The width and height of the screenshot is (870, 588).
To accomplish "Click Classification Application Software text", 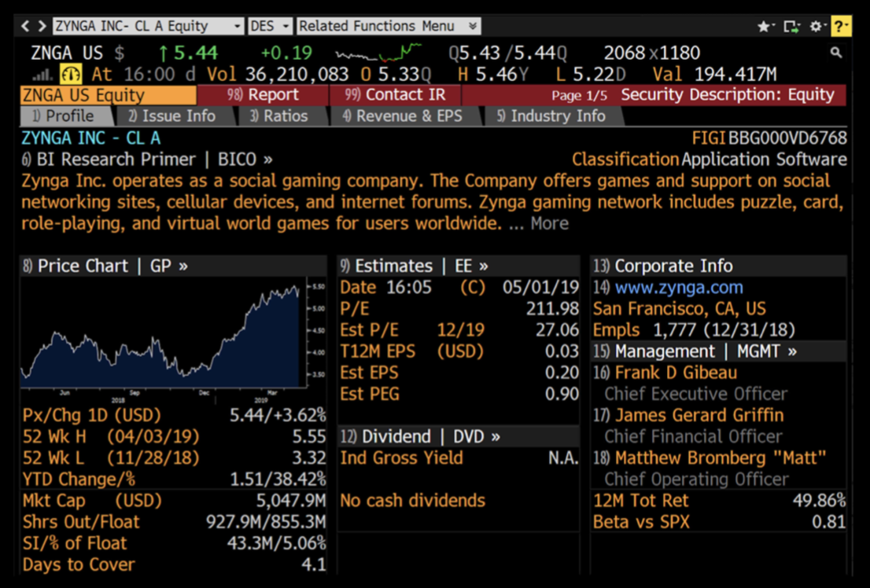I will 709,160.
